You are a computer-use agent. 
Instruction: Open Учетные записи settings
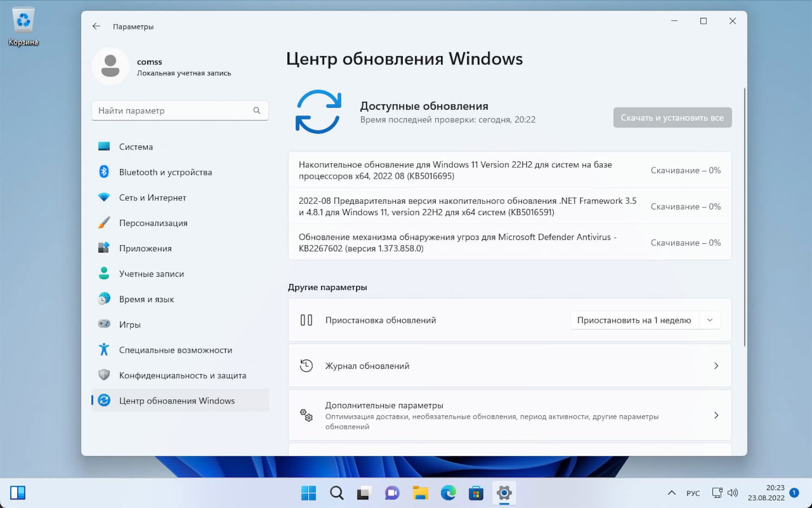click(180, 274)
